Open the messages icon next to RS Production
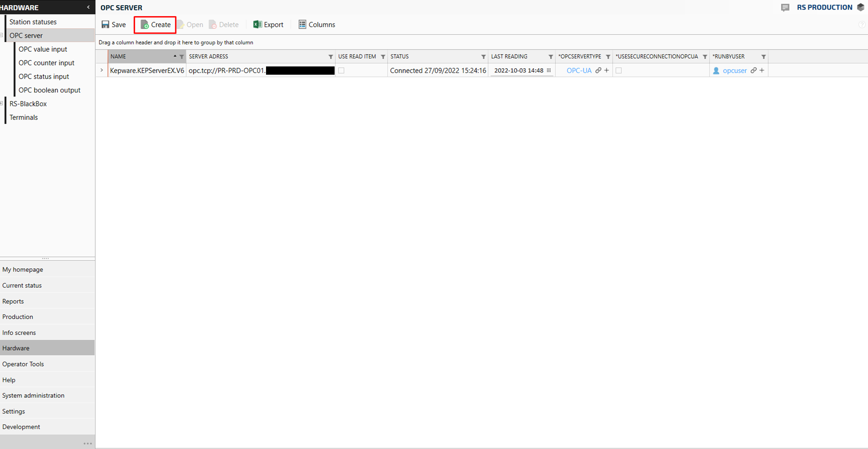The image size is (868, 449). tap(785, 7)
